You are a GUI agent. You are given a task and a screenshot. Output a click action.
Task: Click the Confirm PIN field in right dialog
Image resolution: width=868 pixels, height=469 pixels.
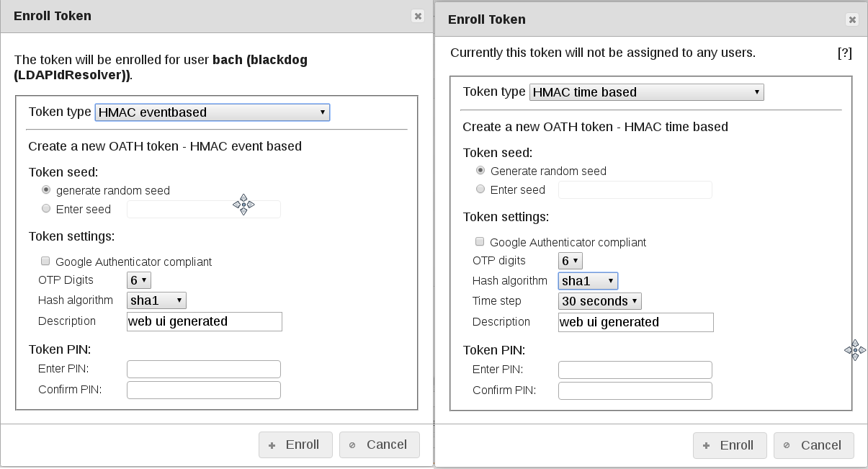[635, 390]
